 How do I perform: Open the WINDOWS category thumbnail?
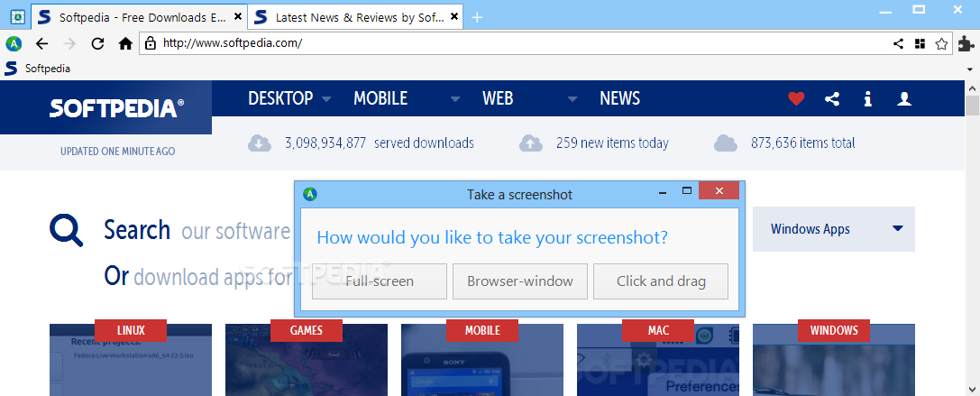(834, 359)
